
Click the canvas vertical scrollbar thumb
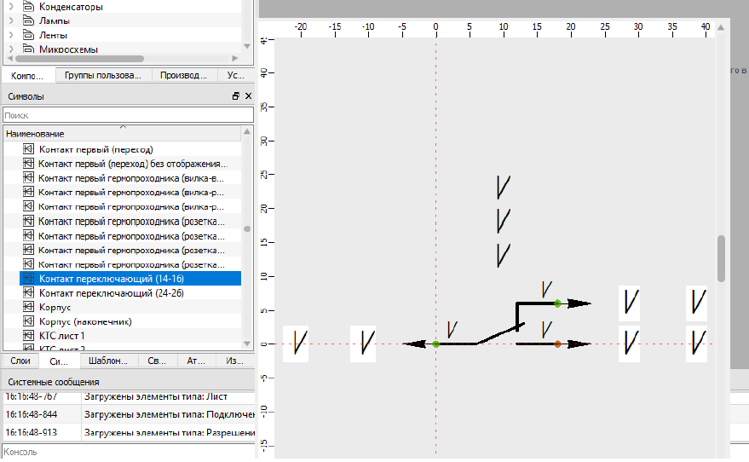tap(721, 258)
